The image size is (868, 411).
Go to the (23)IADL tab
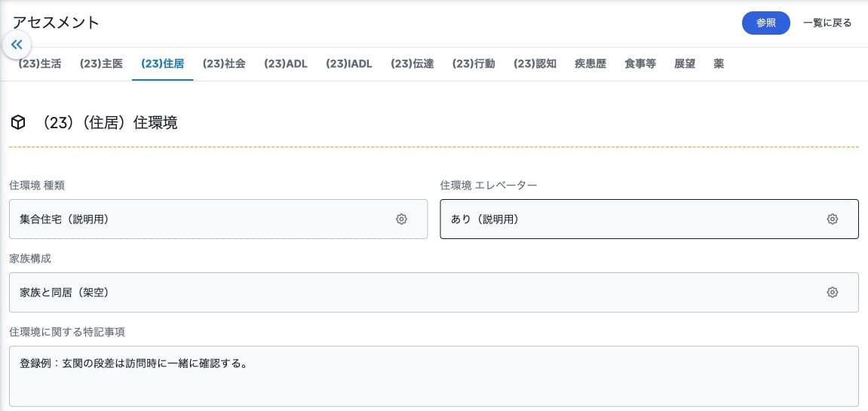pos(348,63)
